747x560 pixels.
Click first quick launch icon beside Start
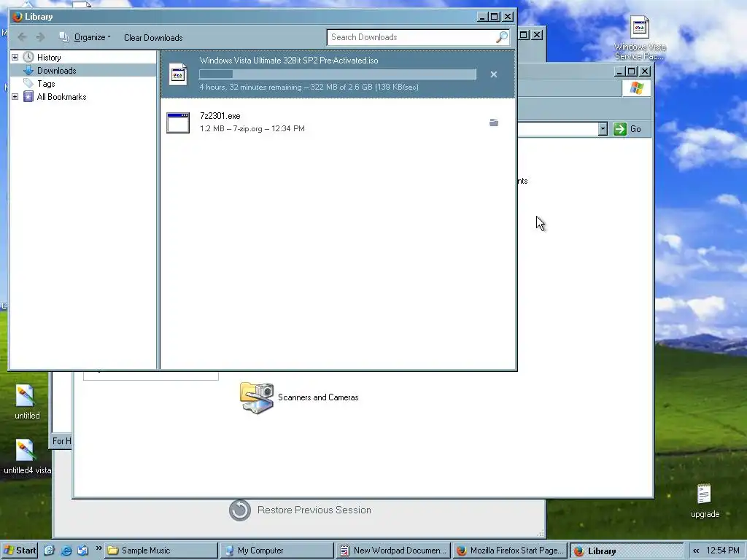pos(49,551)
